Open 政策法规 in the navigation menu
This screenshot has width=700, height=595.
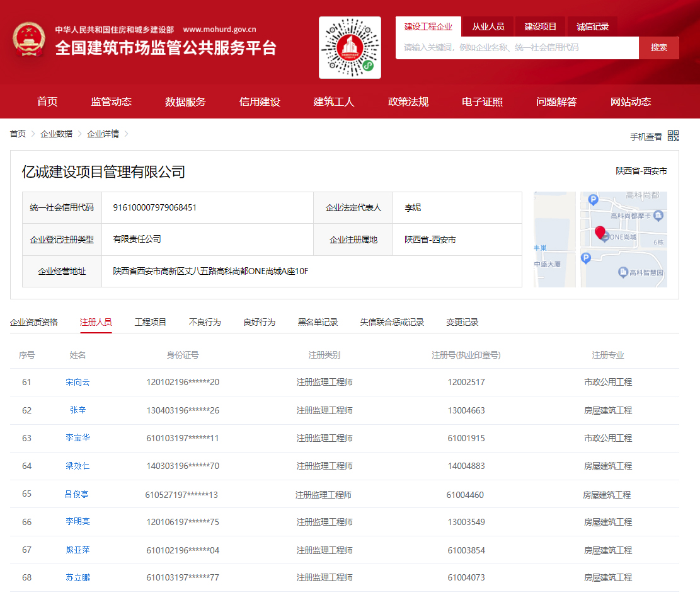[x=408, y=101]
